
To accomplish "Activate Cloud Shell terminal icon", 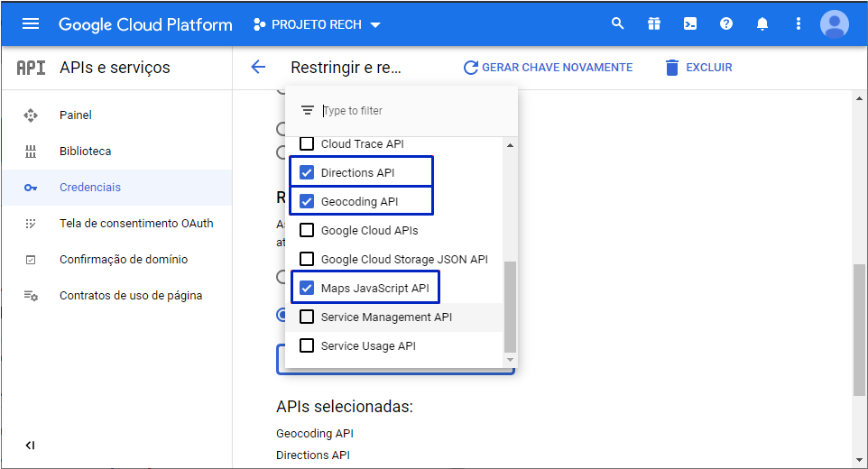I will [690, 24].
